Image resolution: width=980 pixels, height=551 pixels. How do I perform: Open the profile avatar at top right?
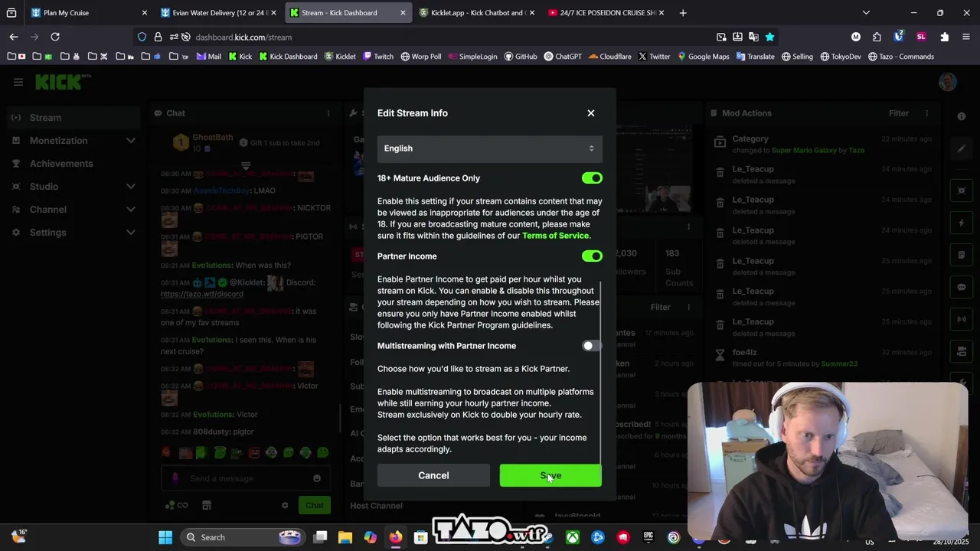(x=948, y=82)
